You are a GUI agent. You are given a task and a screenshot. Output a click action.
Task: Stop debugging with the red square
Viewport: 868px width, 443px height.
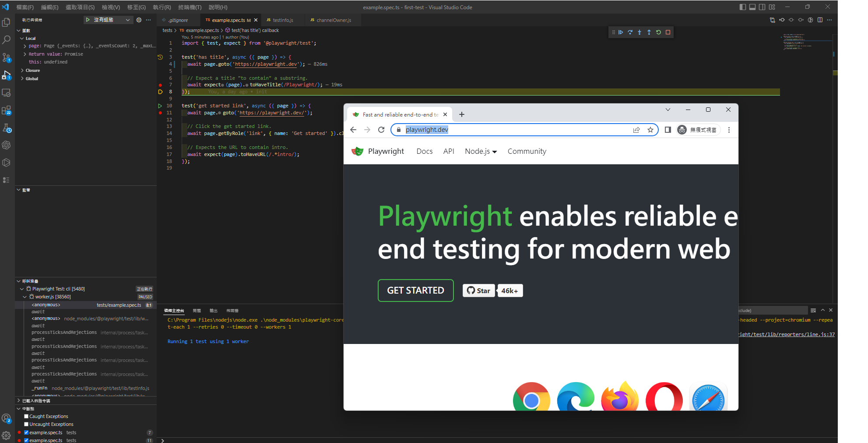[668, 32]
